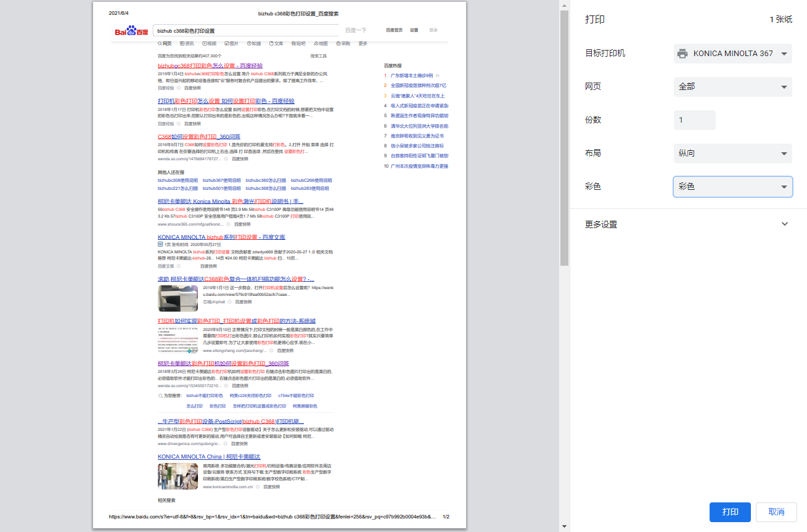This screenshot has width=807, height=532.
Task: Click the blue 打印 button
Action: click(x=730, y=512)
